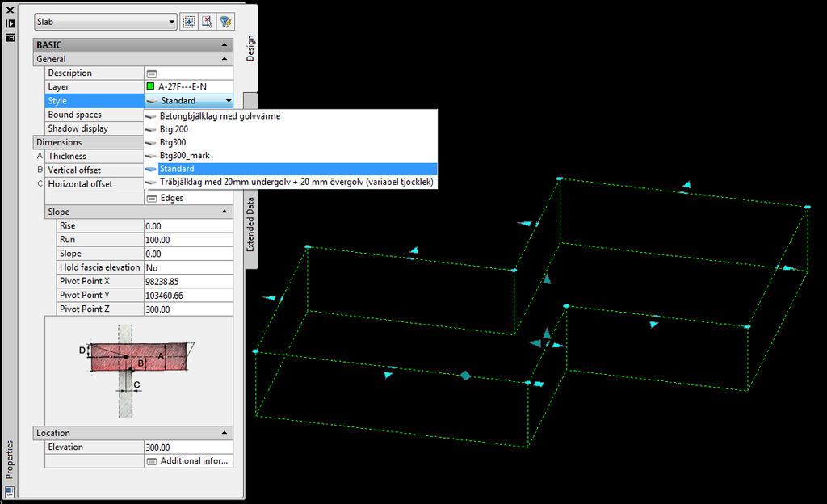The image size is (827, 504).
Task: Edit the Slope value field
Action: pos(188,254)
